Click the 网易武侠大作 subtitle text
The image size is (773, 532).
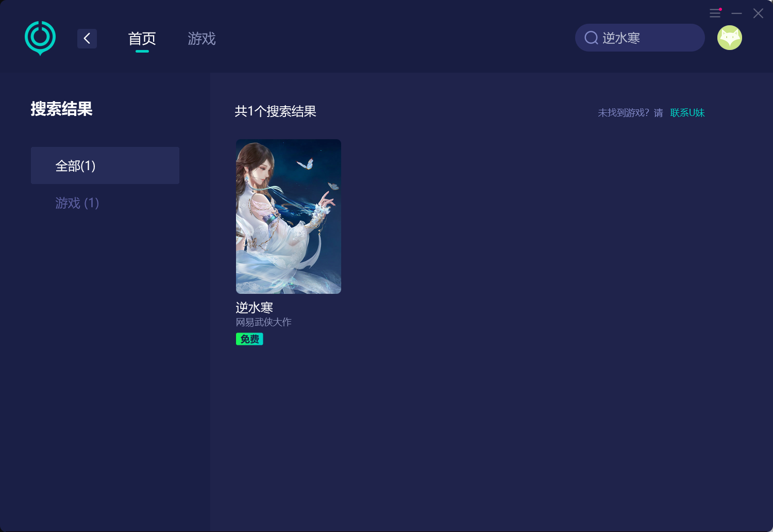point(264,322)
